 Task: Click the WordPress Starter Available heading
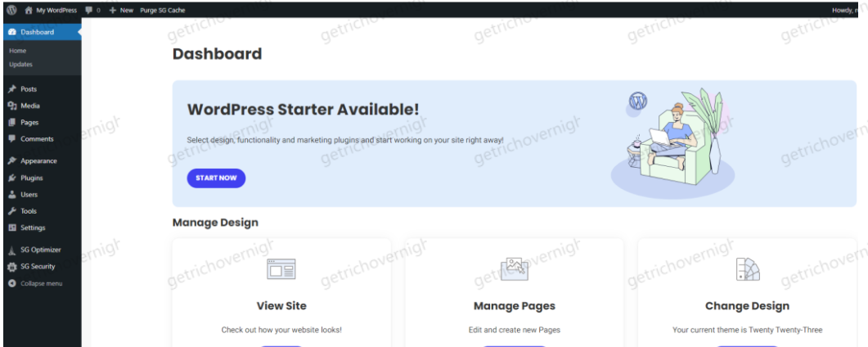coord(304,110)
